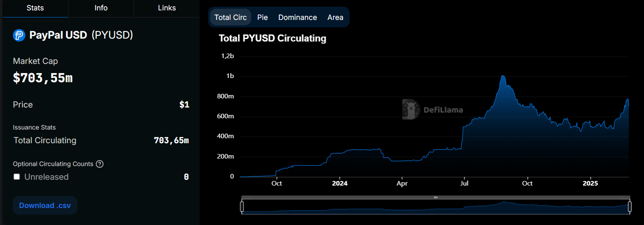The image size is (644, 225).
Task: Click the Apr x-axis label
Action: 402,183
